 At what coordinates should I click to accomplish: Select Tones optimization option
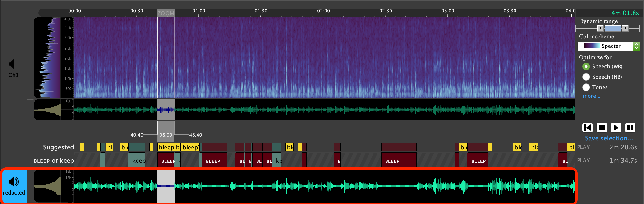coord(586,88)
